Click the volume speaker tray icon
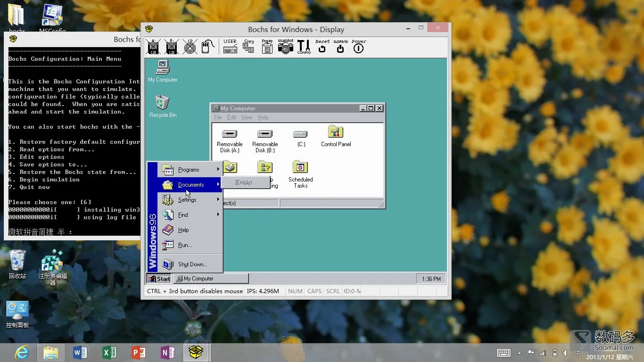Image resolution: width=644 pixels, height=362 pixels. click(x=566, y=353)
